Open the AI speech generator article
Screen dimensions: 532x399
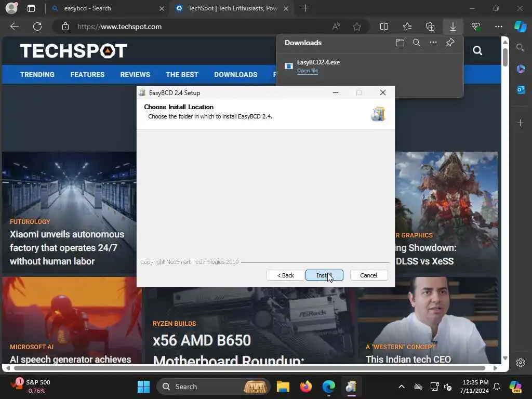point(70,360)
